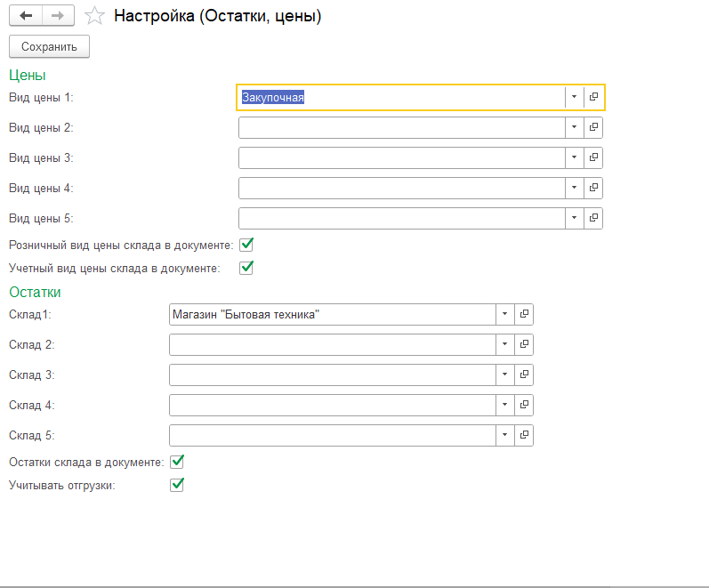The width and height of the screenshot is (709, 588).
Task: Uncheck Учетный вид цены склада в документе
Action: pos(246,268)
